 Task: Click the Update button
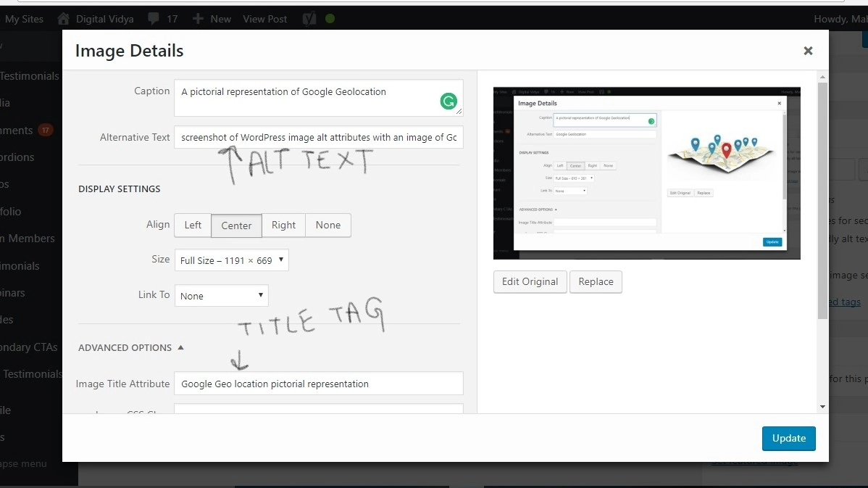tap(788, 438)
